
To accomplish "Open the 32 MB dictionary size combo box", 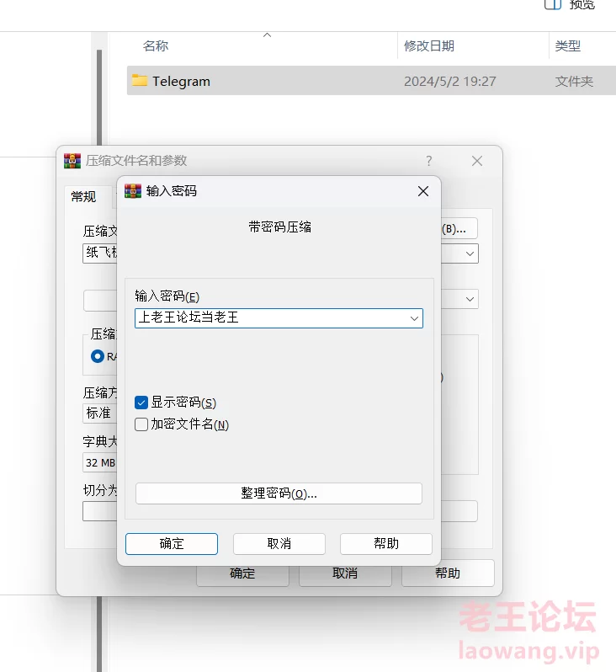I will (x=100, y=463).
